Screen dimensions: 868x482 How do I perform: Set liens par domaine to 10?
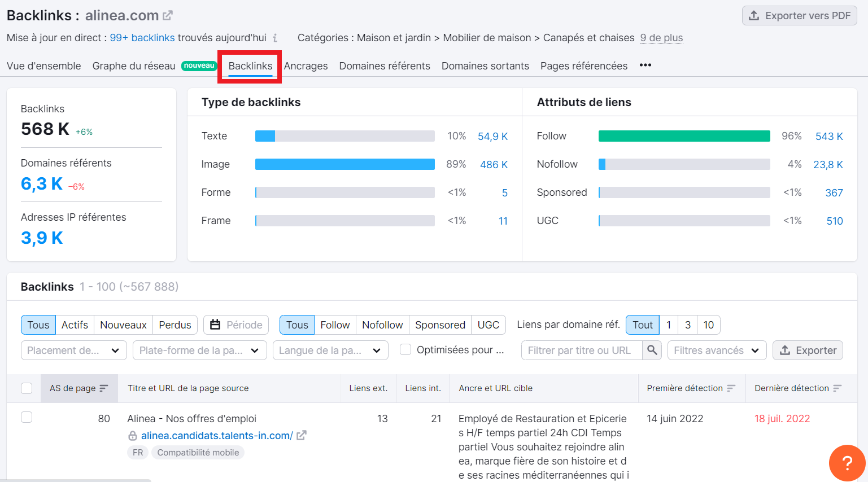[709, 325]
